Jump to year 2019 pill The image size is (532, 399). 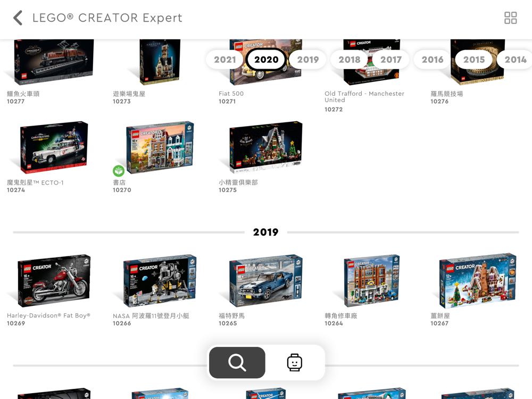(x=307, y=60)
